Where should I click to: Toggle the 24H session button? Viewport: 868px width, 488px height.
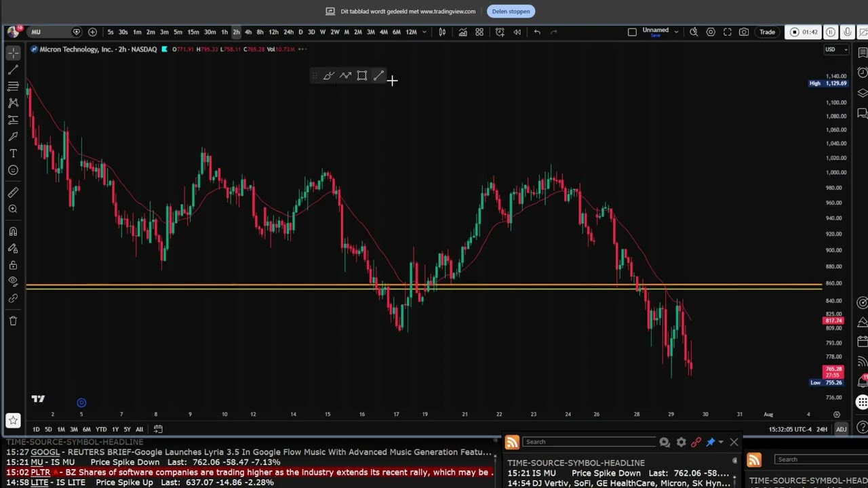822,429
